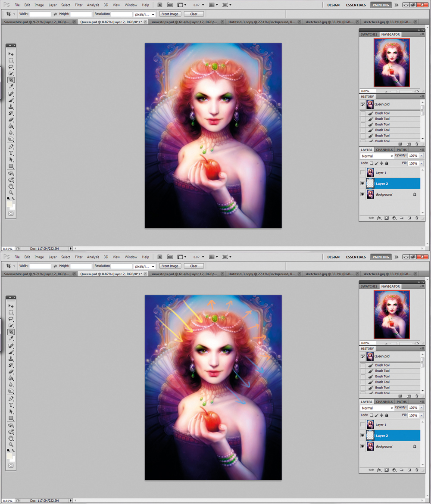Show Layer 1 in lower Layers panel
The width and height of the screenshot is (431, 504).
(362, 425)
